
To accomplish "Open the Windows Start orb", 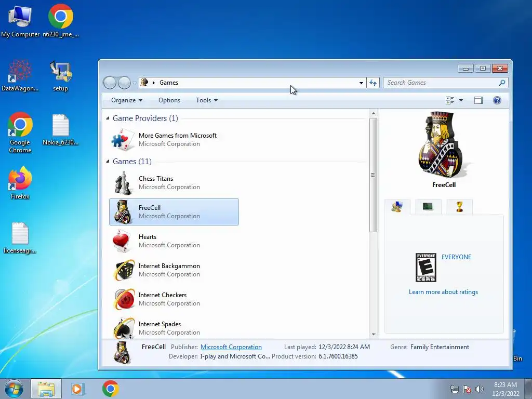I will [x=14, y=389].
